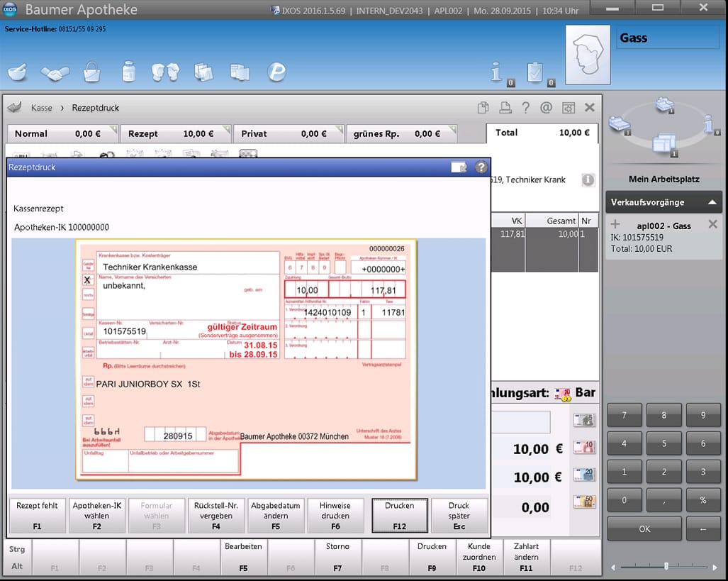Click the blue P icon
This screenshot has height=581, width=728.
point(276,72)
